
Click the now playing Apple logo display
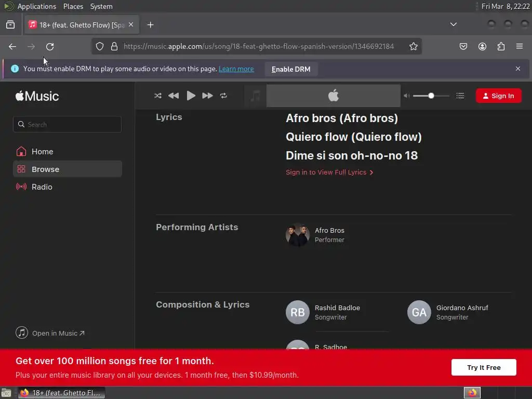[333, 96]
